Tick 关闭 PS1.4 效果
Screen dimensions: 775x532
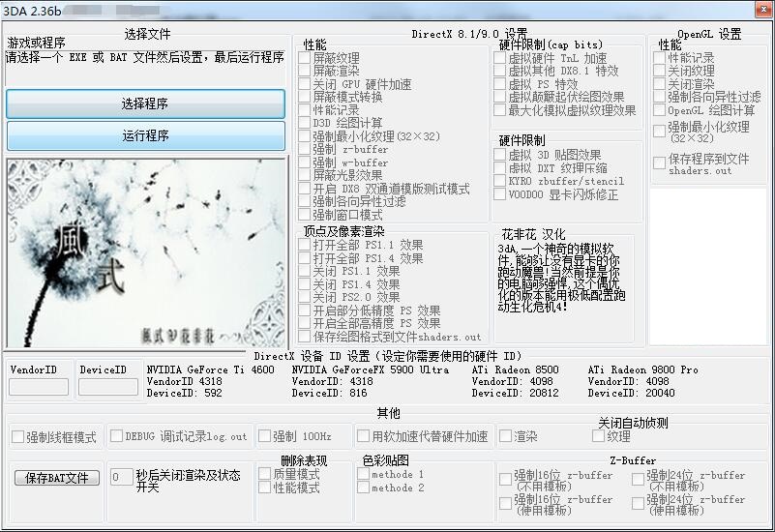pos(305,284)
